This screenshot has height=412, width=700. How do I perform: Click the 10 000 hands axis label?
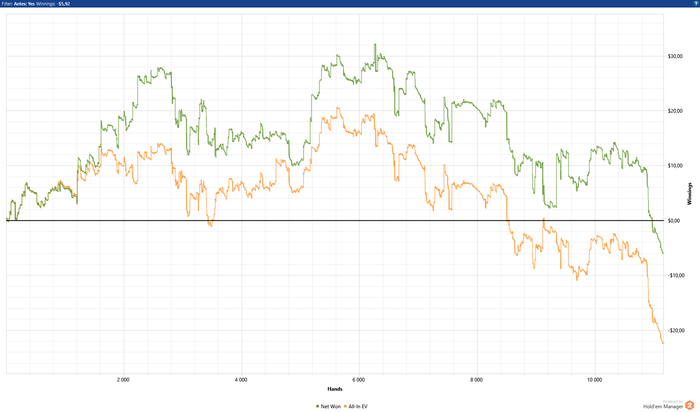pos(594,380)
